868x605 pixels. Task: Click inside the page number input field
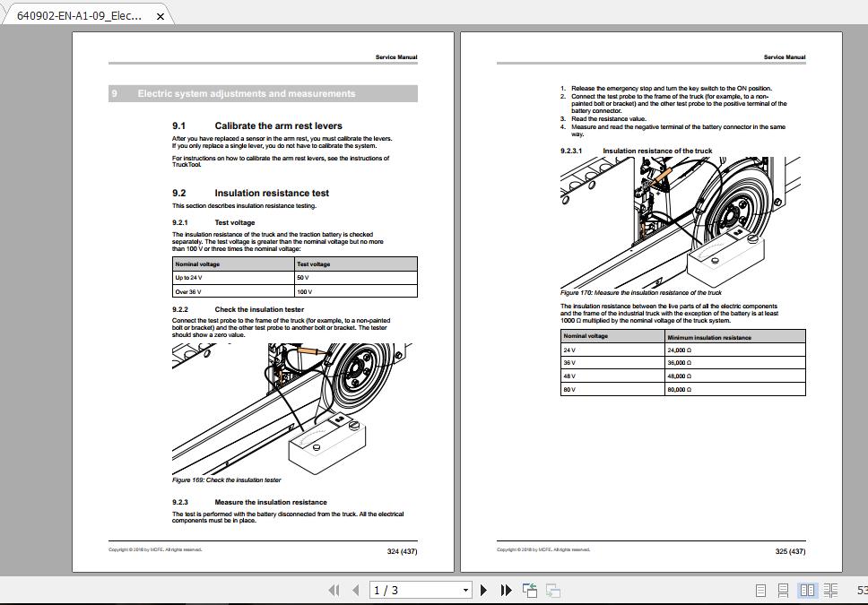(x=404, y=590)
